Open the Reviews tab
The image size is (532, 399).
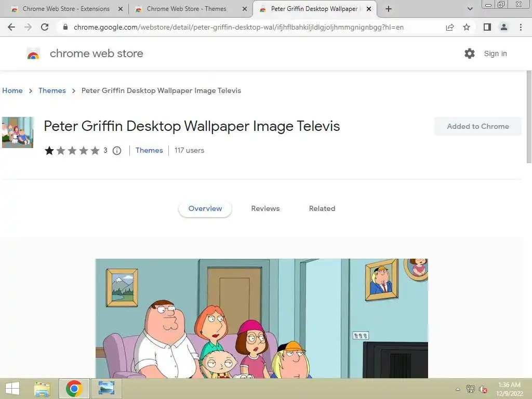click(x=265, y=209)
